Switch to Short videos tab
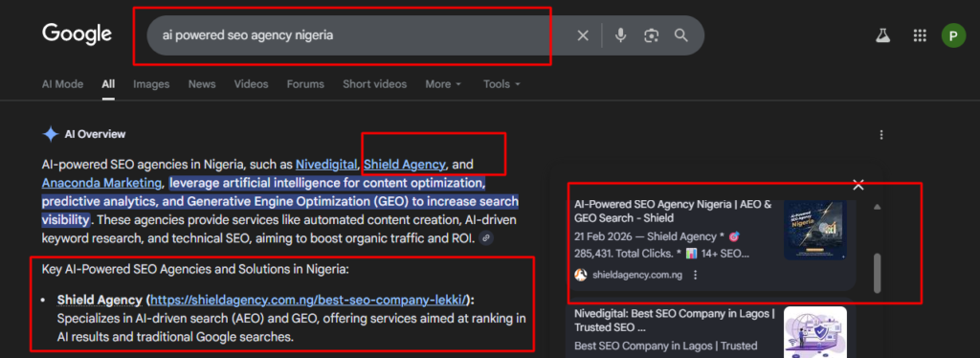 click(x=374, y=83)
